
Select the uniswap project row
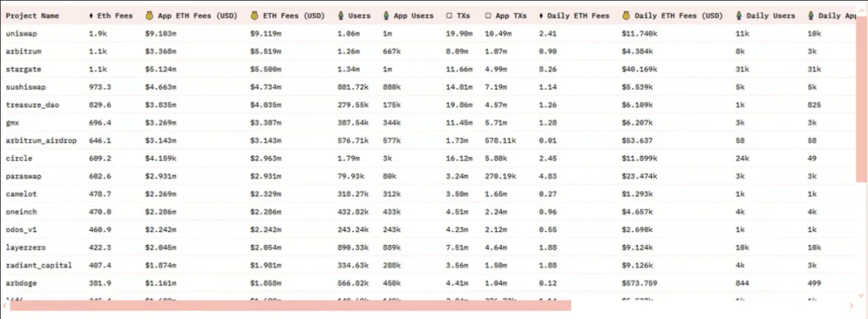click(x=429, y=34)
